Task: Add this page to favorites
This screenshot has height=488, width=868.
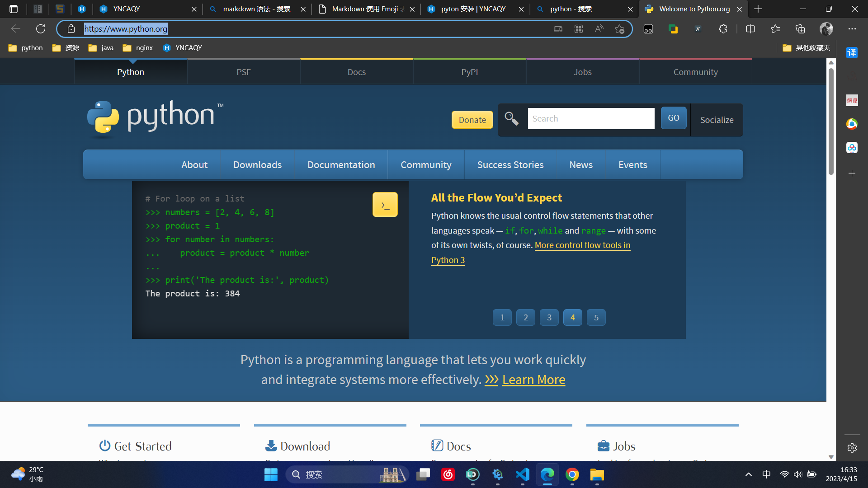Action: click(x=620, y=29)
